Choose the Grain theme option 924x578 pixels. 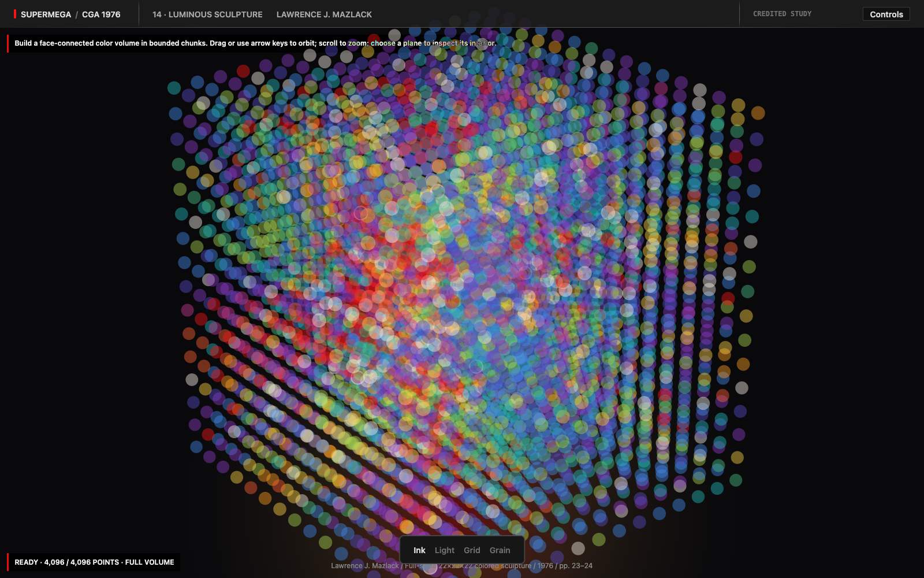[500, 550]
